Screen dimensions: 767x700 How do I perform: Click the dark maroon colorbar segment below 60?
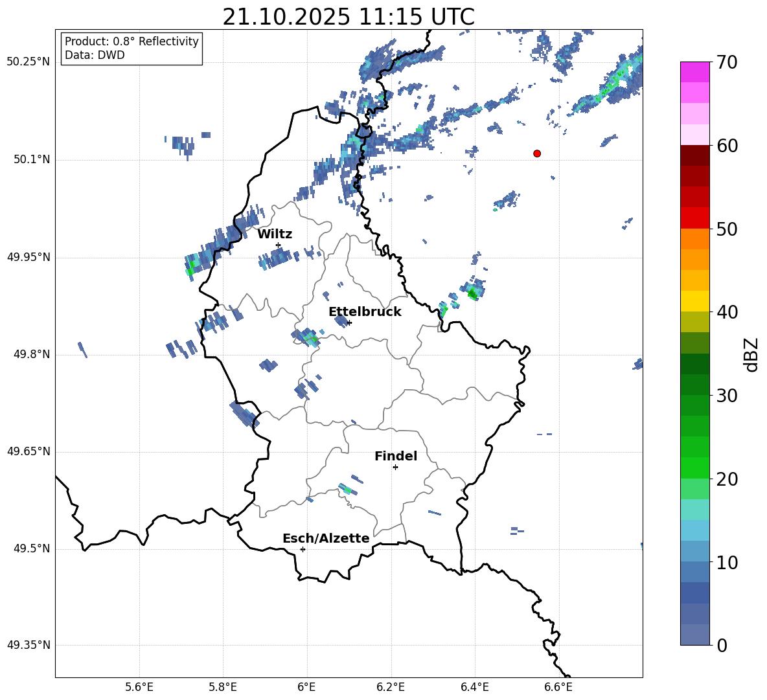pyautogui.click(x=694, y=155)
